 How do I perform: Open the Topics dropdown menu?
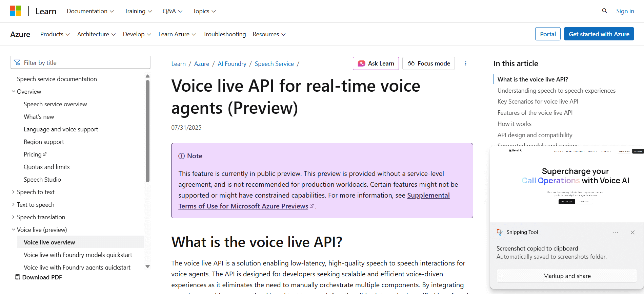[204, 11]
